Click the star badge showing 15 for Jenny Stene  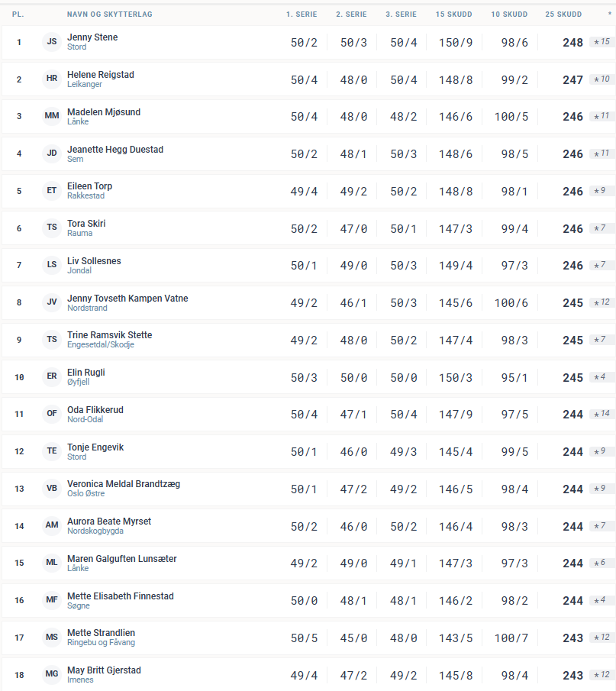tap(601, 42)
